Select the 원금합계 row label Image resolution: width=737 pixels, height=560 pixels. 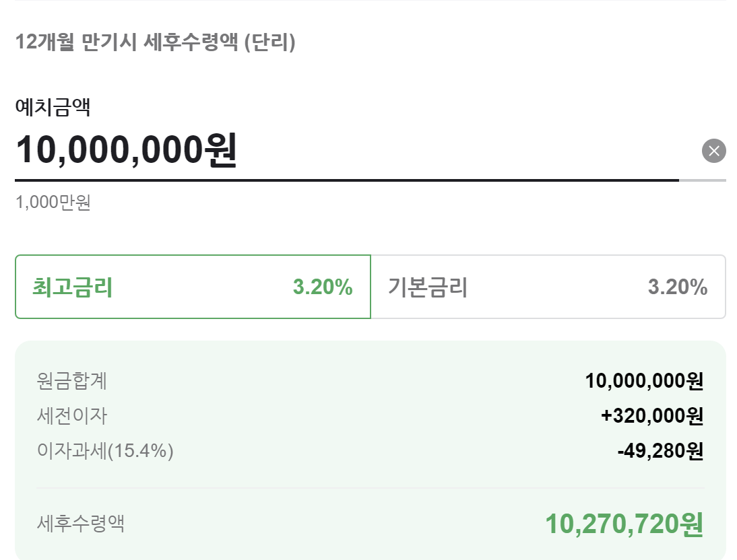pos(72,380)
